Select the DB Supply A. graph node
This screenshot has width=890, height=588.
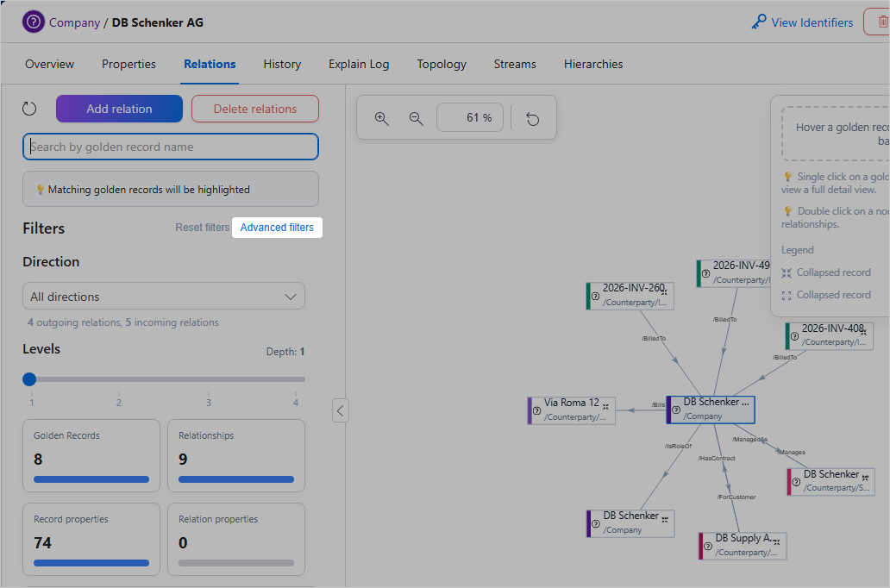743,546
